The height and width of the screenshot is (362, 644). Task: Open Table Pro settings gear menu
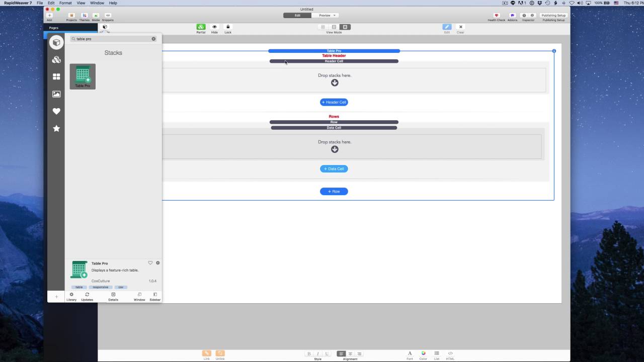(x=157, y=263)
